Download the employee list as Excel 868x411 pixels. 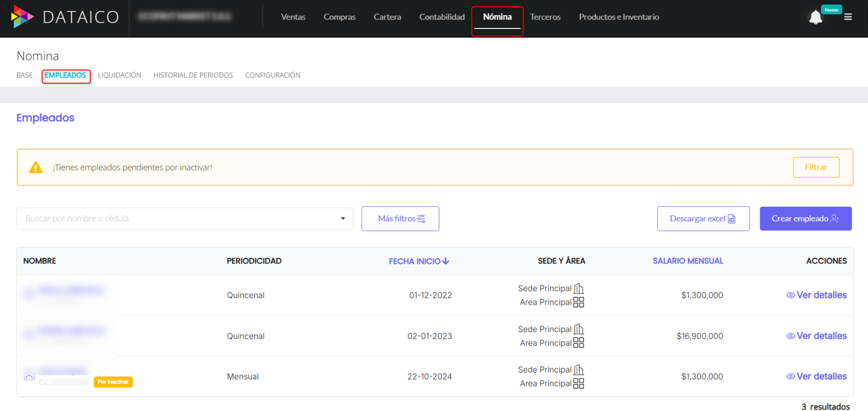703,219
